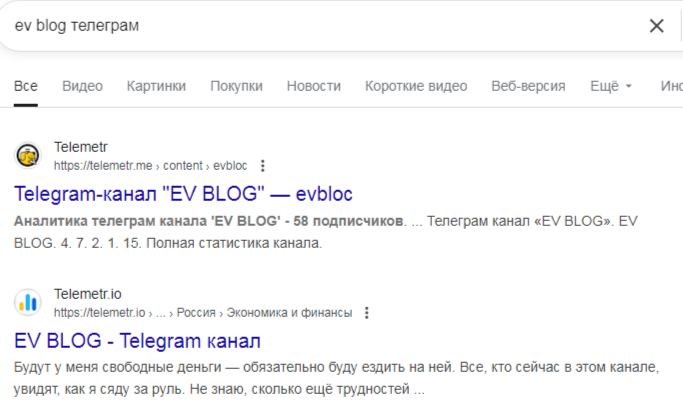Open the EV BLOG - Telegram канал link
Viewport: 683px width, 403px height.
137,340
